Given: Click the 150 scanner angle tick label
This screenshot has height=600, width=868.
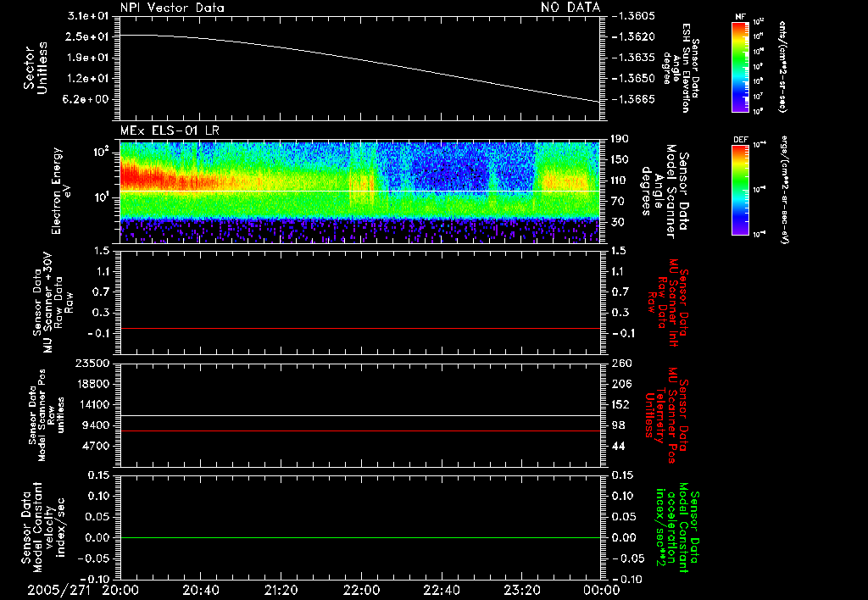Looking at the screenshot, I should point(620,160).
